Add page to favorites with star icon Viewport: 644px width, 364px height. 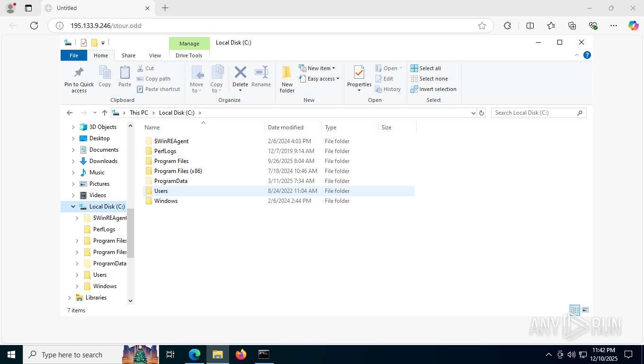coord(482,26)
